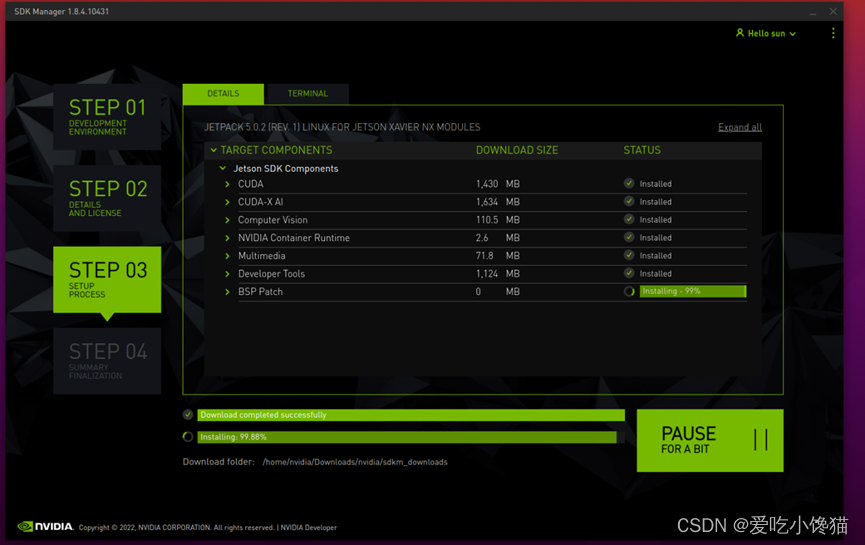Click the CUDA component name
The height and width of the screenshot is (545, 865).
tap(250, 184)
